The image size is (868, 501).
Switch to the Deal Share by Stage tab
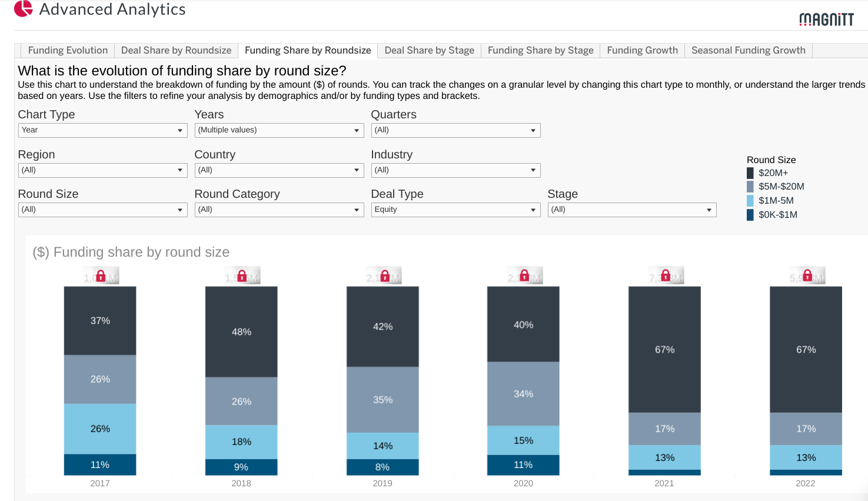[x=429, y=50]
